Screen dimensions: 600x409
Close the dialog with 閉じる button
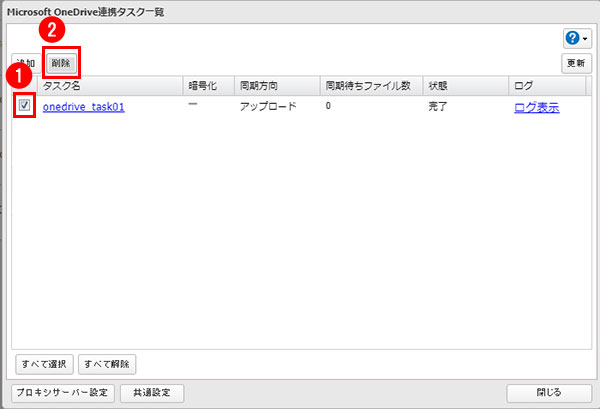pos(549,393)
